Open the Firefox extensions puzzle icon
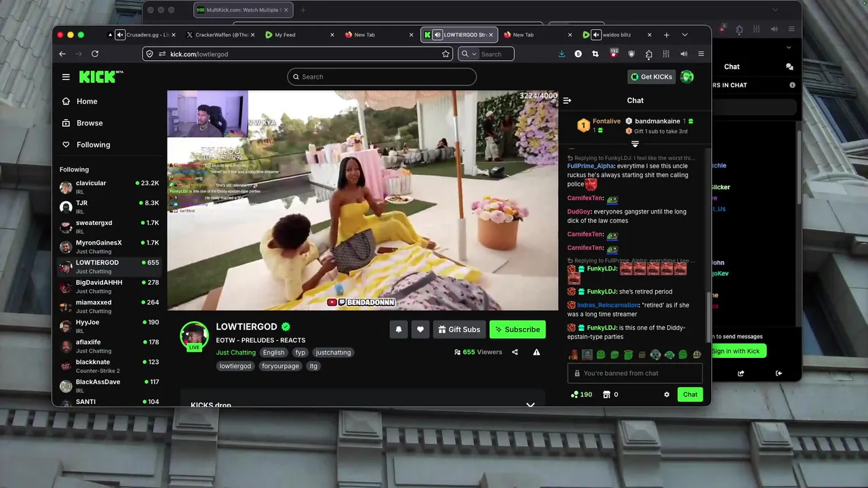The height and width of the screenshot is (488, 868). 649,54
